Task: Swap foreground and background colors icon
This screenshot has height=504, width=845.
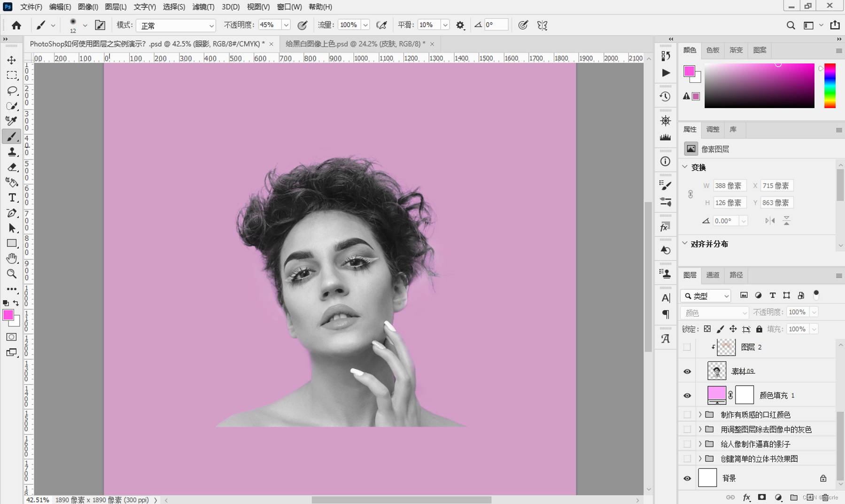Action: pyautogui.click(x=16, y=303)
